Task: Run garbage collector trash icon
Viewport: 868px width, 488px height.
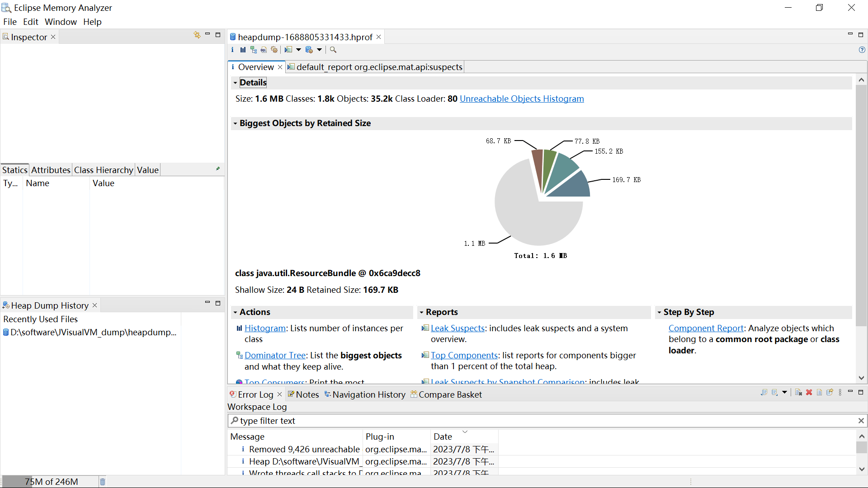Action: click(103, 482)
